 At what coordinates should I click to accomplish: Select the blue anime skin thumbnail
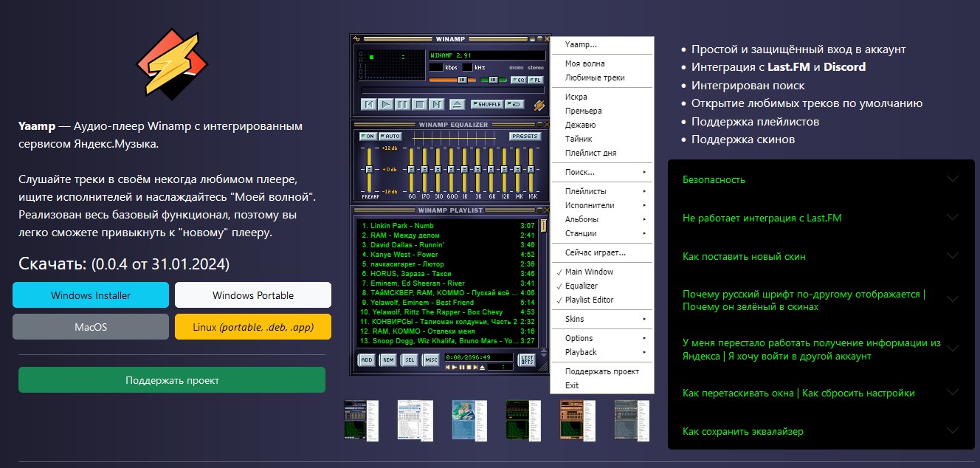[x=469, y=421]
